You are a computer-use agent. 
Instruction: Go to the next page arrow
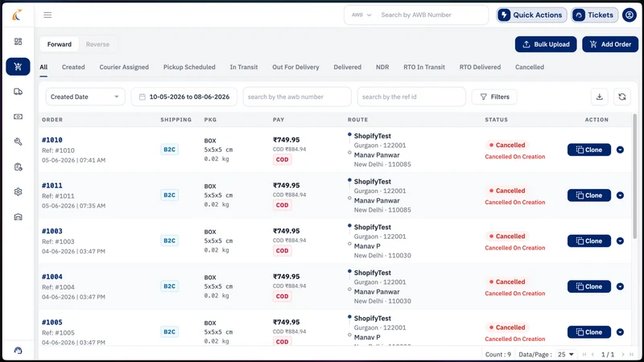(x=622, y=354)
